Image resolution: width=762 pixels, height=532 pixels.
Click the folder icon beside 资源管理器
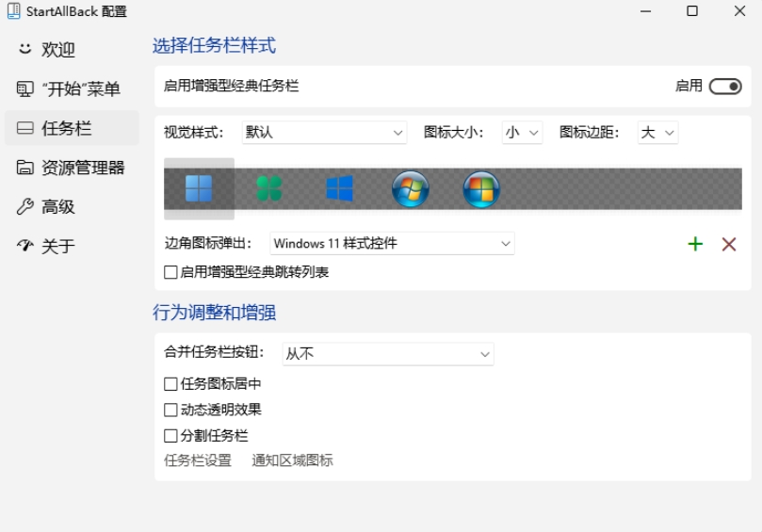click(24, 167)
